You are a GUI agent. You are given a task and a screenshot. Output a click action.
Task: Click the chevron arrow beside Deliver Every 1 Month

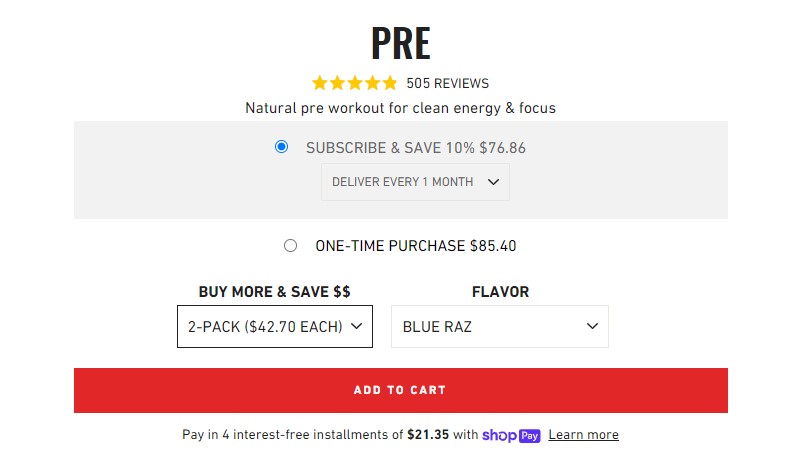pyautogui.click(x=492, y=182)
